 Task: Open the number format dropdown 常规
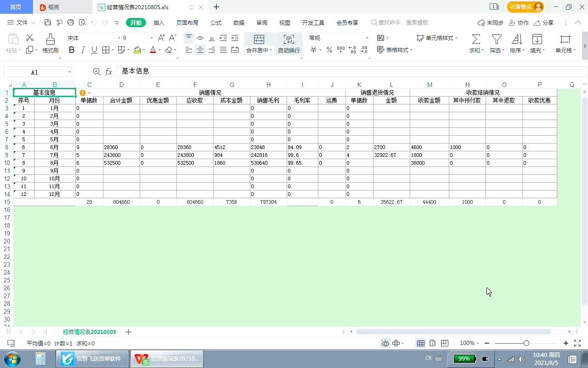point(367,38)
